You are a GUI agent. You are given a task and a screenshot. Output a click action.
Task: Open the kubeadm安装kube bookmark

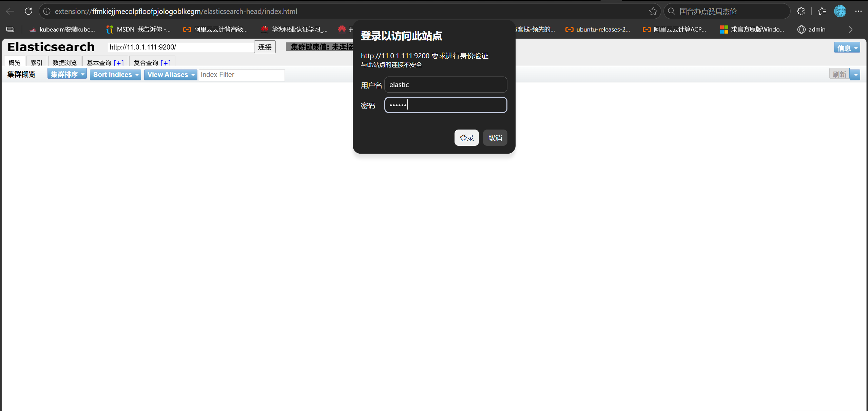[62, 30]
